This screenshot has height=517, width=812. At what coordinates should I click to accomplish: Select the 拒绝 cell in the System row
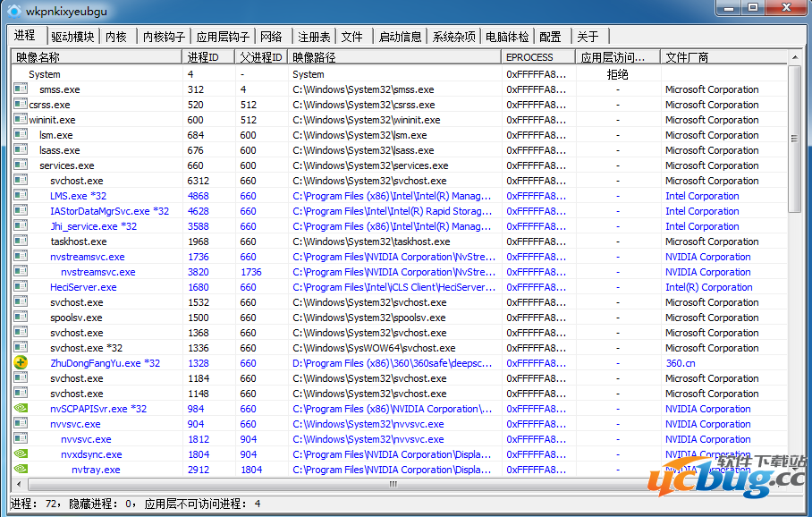[617, 74]
